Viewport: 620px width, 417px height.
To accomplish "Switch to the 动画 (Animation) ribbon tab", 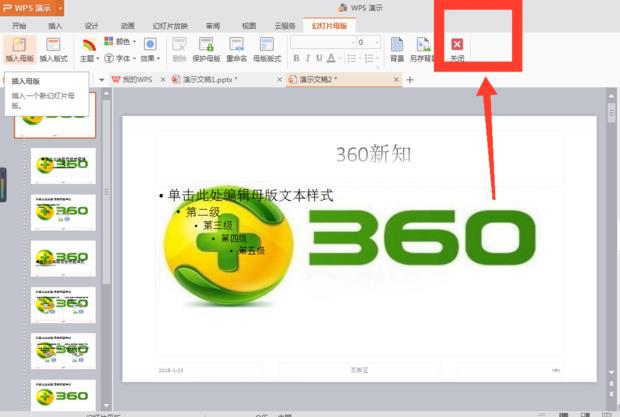I will point(127,26).
